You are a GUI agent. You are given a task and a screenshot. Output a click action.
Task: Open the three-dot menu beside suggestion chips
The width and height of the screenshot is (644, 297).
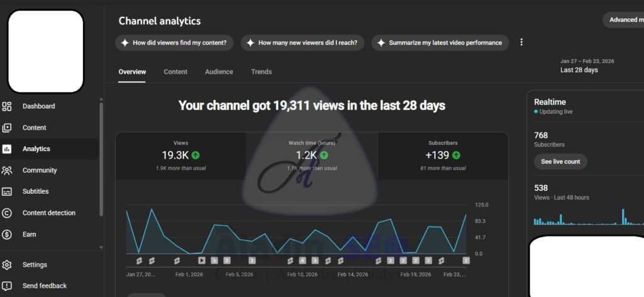point(521,42)
